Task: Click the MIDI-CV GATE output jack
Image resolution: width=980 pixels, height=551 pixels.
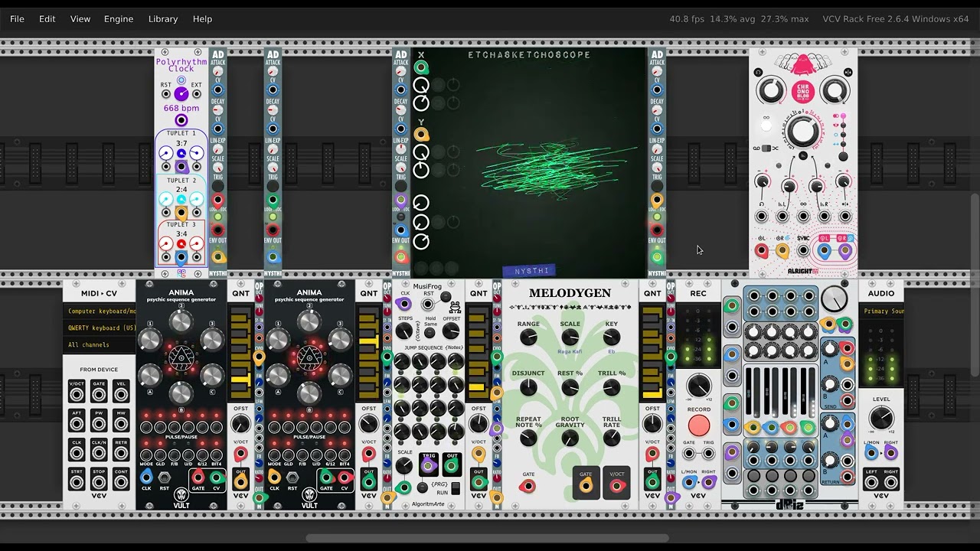Action: click(99, 395)
